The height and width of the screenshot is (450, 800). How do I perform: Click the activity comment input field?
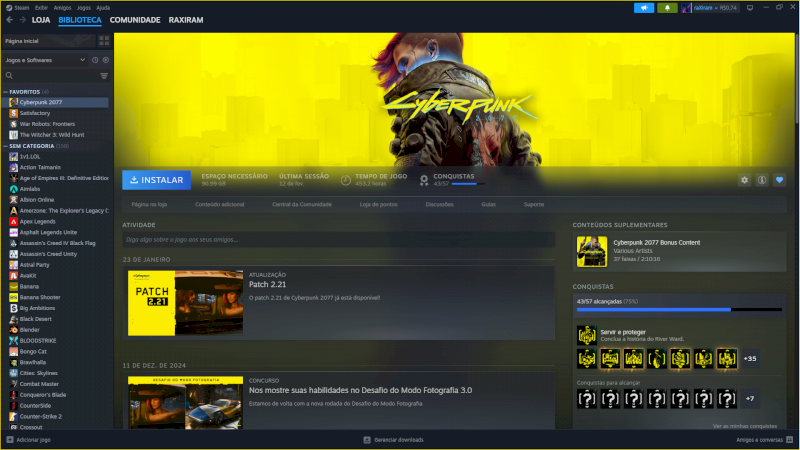pos(338,239)
